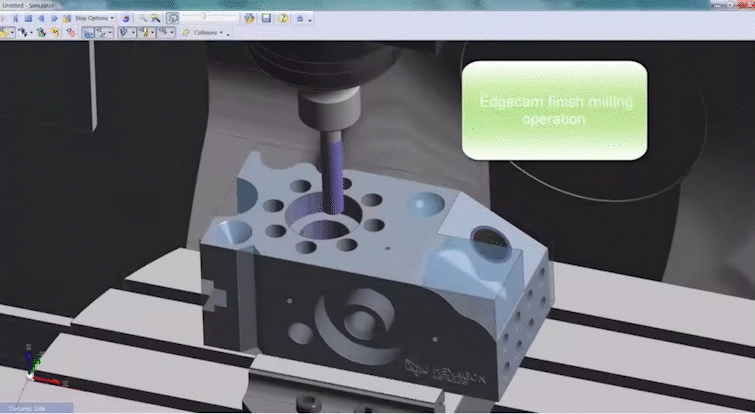The image size is (755, 414).
Task: Click the Save floppy disk icon
Action: click(x=267, y=18)
